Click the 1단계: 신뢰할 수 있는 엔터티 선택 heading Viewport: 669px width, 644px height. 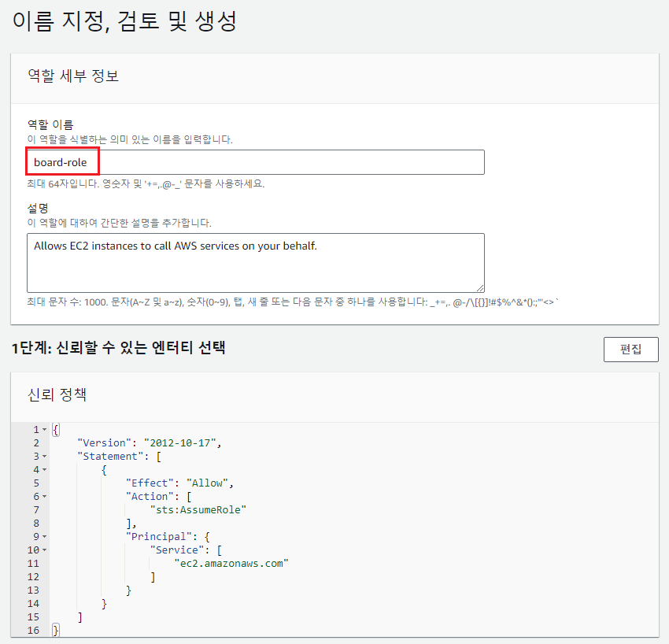point(119,347)
